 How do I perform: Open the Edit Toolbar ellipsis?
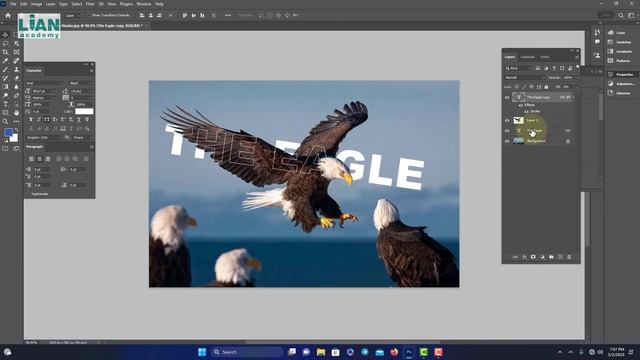[16, 121]
